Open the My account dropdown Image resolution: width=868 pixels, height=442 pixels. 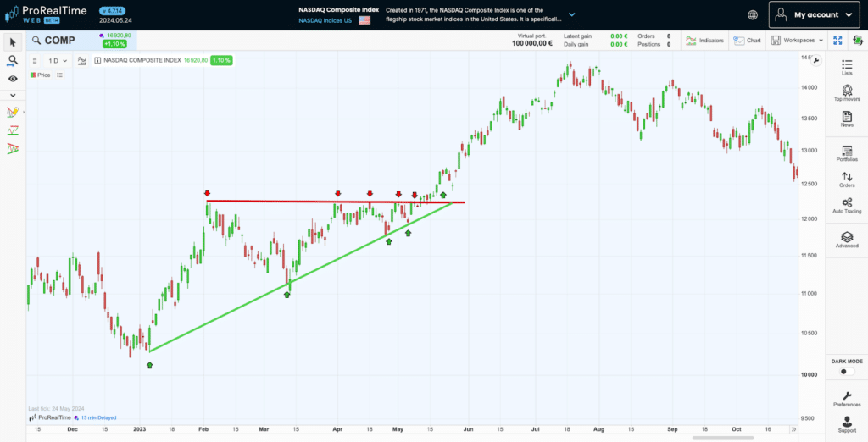813,15
